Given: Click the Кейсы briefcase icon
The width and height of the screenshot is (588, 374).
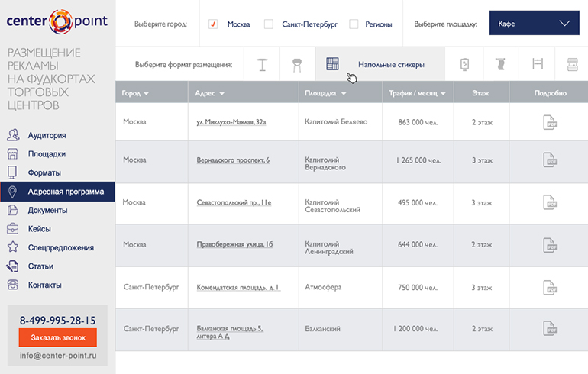Looking at the screenshot, I should (13, 228).
